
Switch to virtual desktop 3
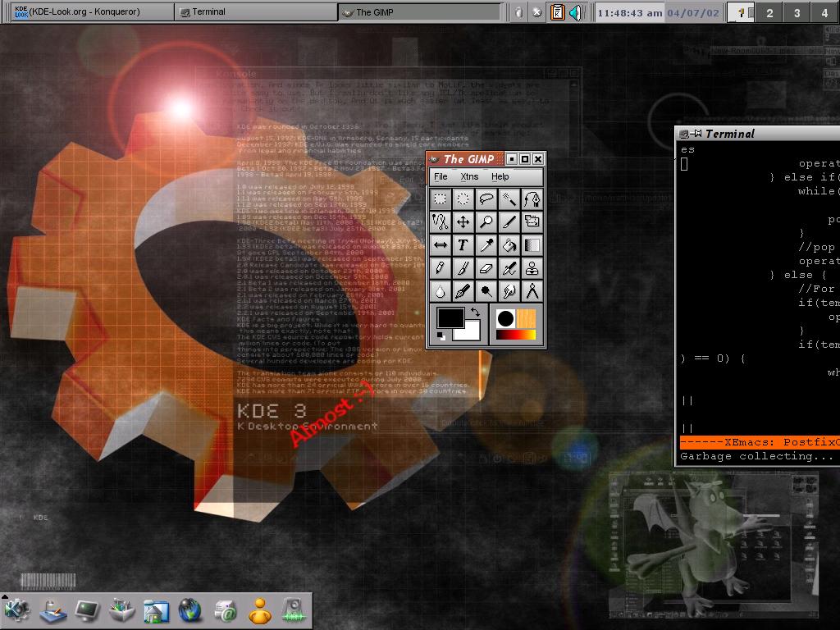pos(797,12)
